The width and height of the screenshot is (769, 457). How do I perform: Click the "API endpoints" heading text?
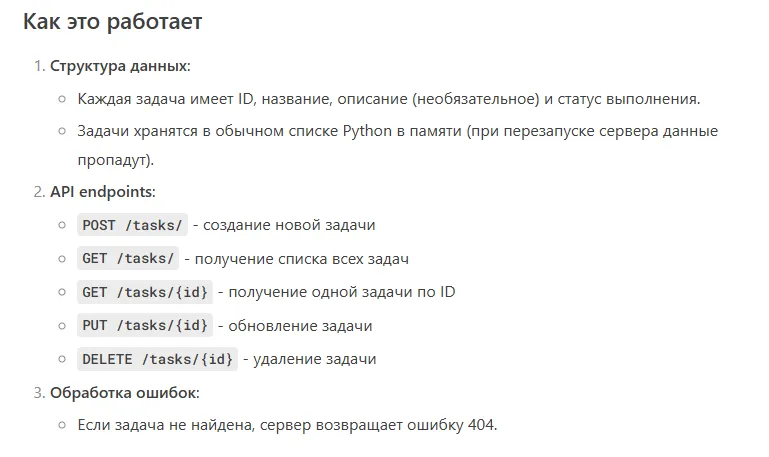pyautogui.click(x=103, y=192)
